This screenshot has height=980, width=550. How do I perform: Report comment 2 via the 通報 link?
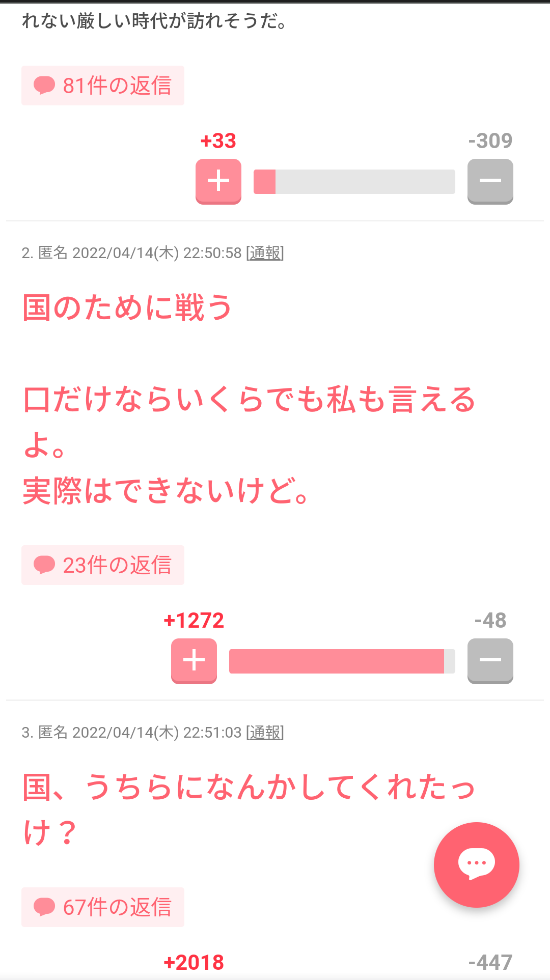click(x=265, y=253)
